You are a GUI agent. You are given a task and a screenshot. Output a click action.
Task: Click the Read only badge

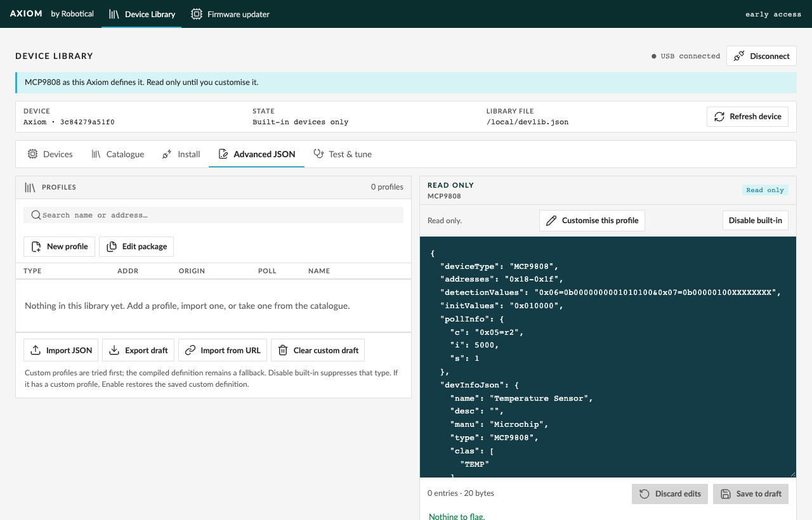tap(765, 190)
